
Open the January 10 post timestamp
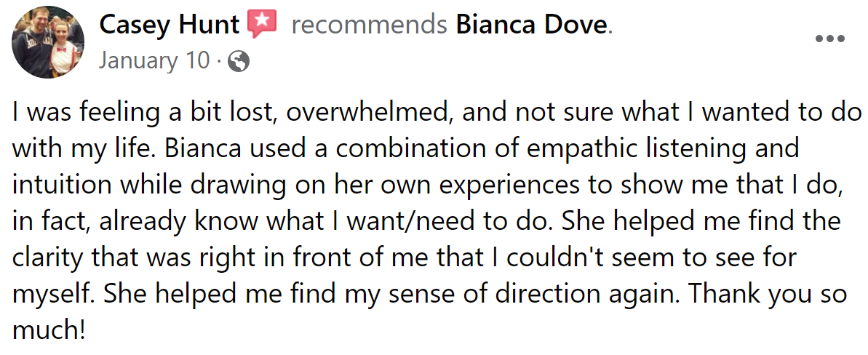154,60
